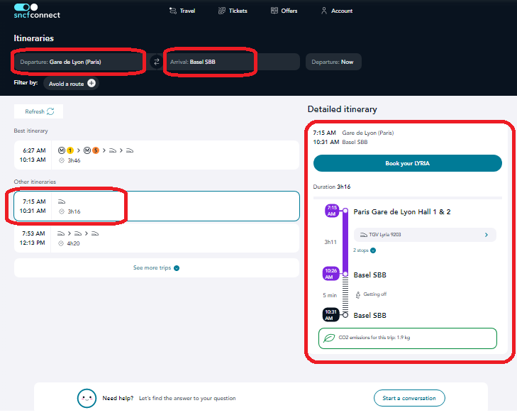Open the Offers menu
The image size is (517, 420).
point(284,11)
